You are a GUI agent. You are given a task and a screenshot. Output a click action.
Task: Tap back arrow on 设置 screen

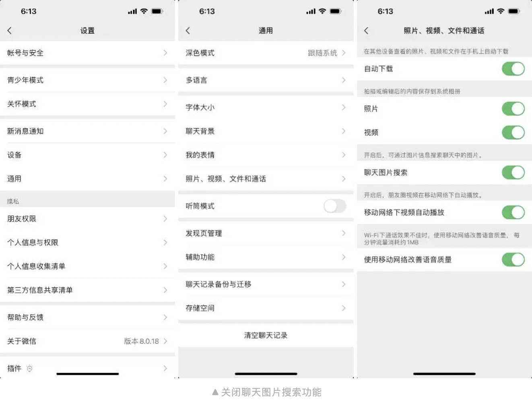[9, 31]
